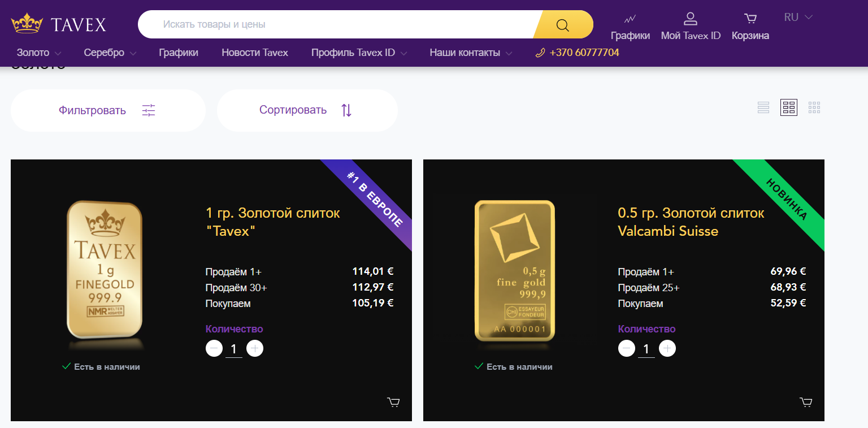This screenshot has width=868, height=428.
Task: Click the НОВИНКА ribbon
Action: tap(787, 200)
